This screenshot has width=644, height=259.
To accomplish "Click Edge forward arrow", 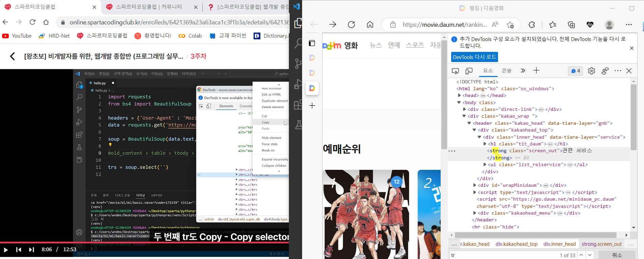I will pos(333,24).
